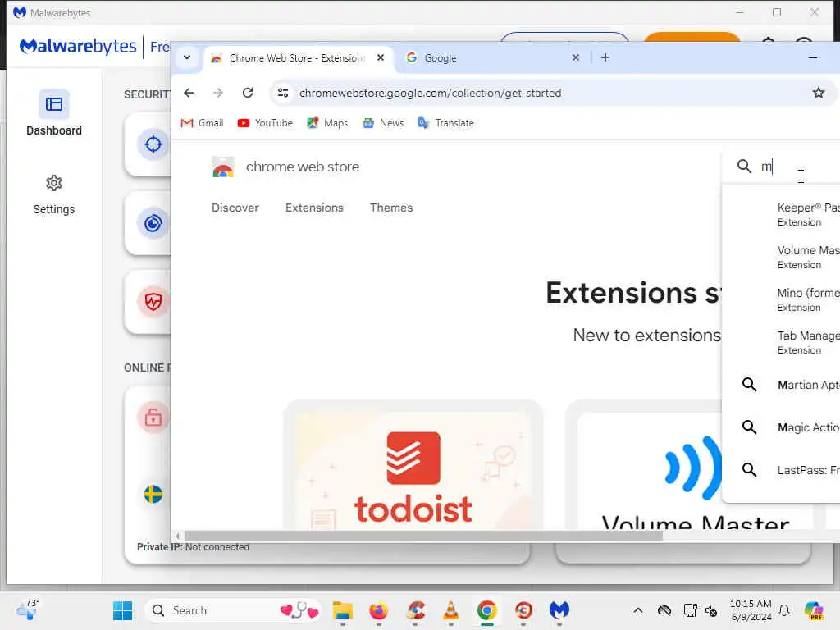This screenshot has width=840, height=630.
Task: Bookmark this page with the star icon
Action: point(818,93)
